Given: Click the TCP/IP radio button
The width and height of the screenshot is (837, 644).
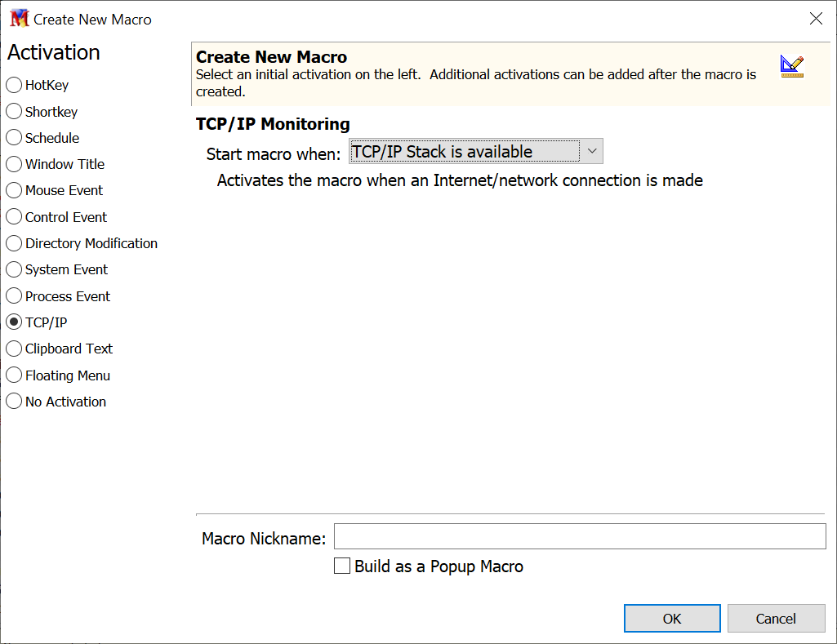Looking at the screenshot, I should pos(14,322).
